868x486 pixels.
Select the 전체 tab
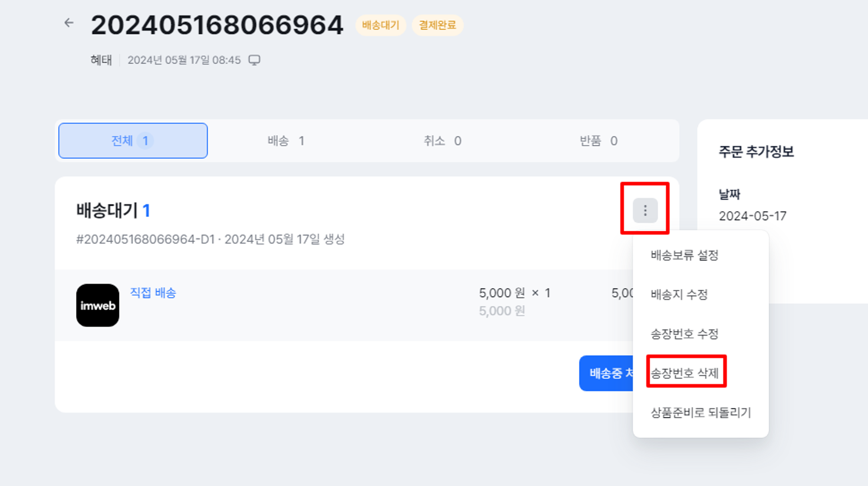133,141
